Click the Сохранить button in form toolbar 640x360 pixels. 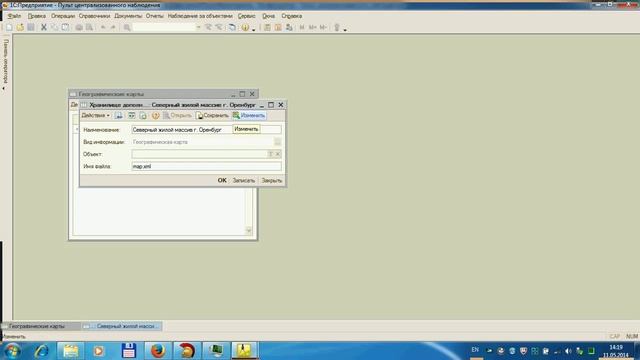[212, 116]
